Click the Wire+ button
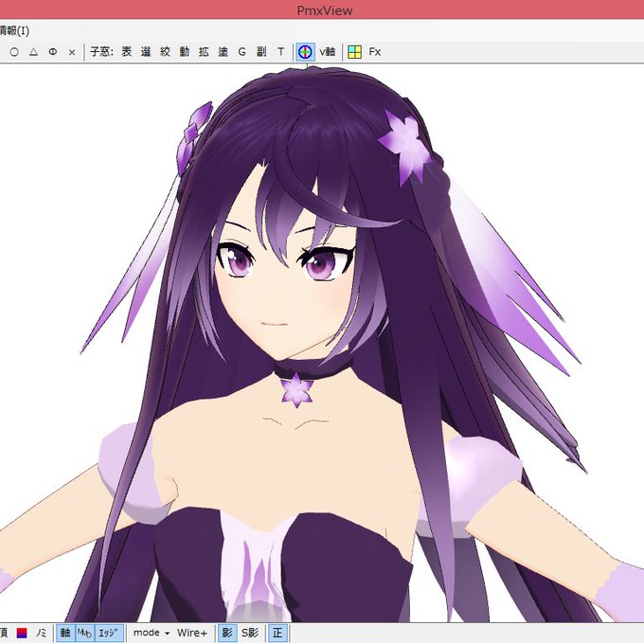The image size is (644, 644). pyautogui.click(x=192, y=633)
